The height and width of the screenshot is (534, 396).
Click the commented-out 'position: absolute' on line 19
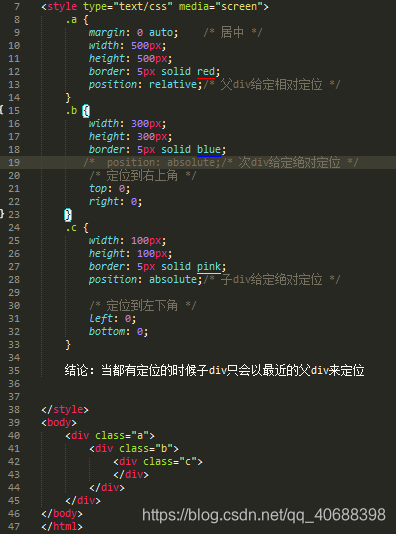pos(163,162)
